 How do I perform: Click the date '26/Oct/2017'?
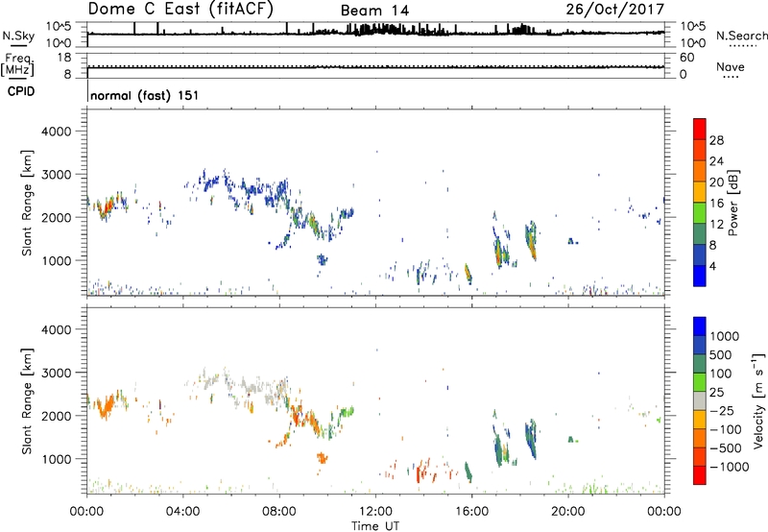[614, 10]
